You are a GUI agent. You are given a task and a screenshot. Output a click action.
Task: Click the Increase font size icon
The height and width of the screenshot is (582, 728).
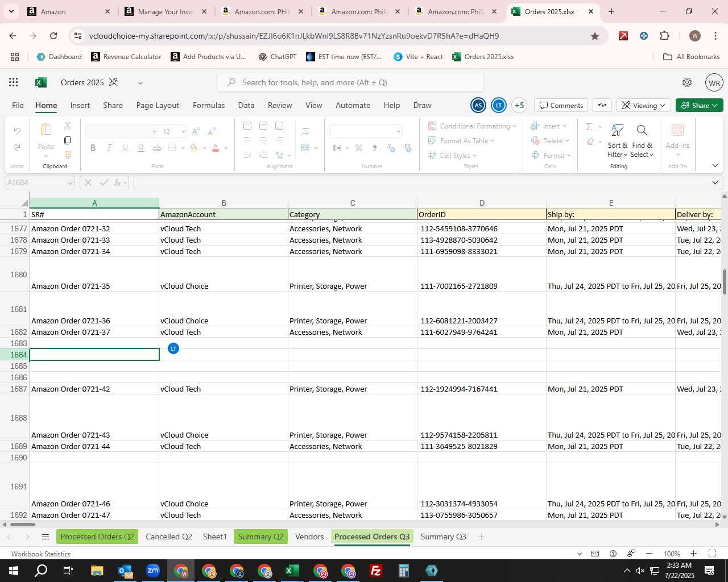pos(196,132)
